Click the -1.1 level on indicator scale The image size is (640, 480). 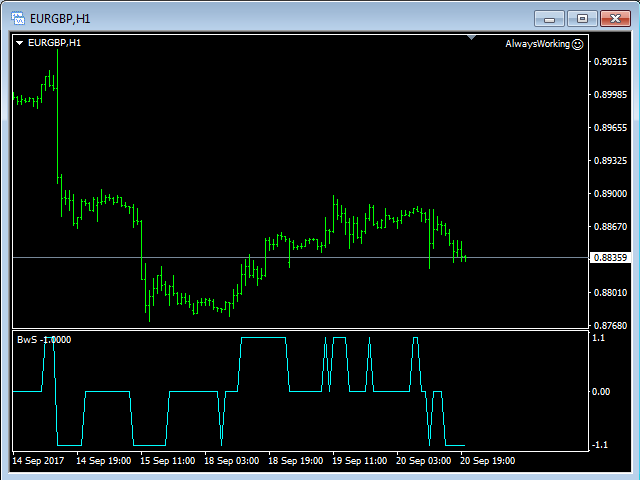click(x=600, y=445)
